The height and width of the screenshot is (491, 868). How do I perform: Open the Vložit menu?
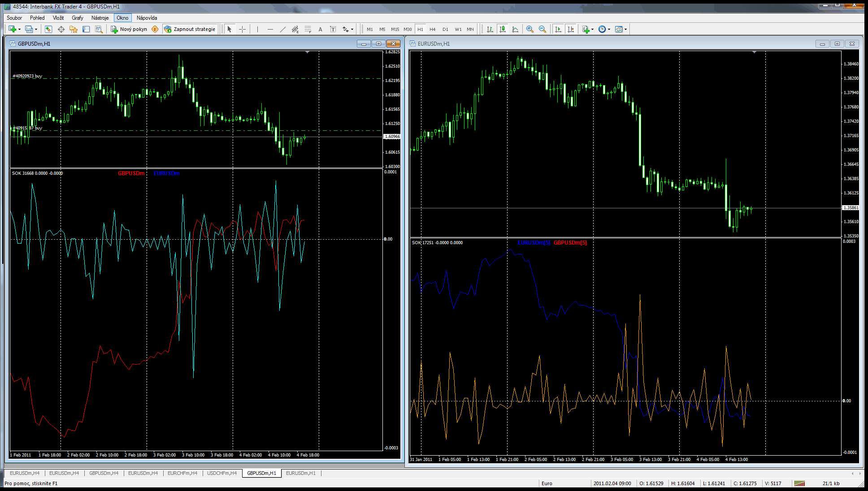click(58, 18)
